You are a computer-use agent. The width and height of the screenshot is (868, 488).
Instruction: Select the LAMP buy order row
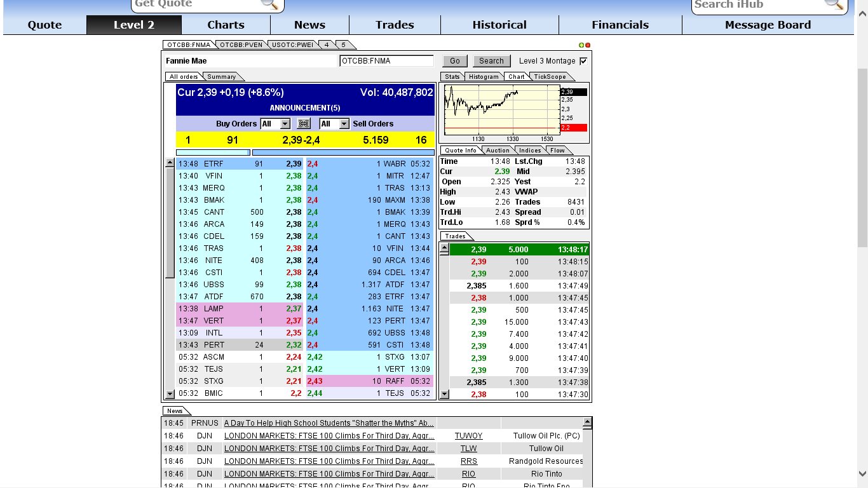[x=241, y=309]
